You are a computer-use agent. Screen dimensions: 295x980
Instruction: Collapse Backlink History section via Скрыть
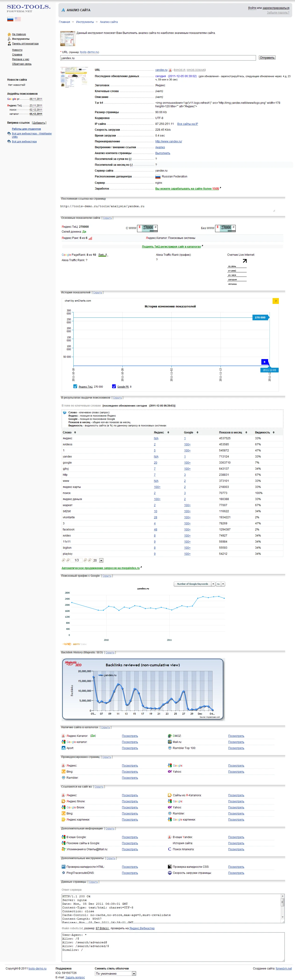(110, 652)
